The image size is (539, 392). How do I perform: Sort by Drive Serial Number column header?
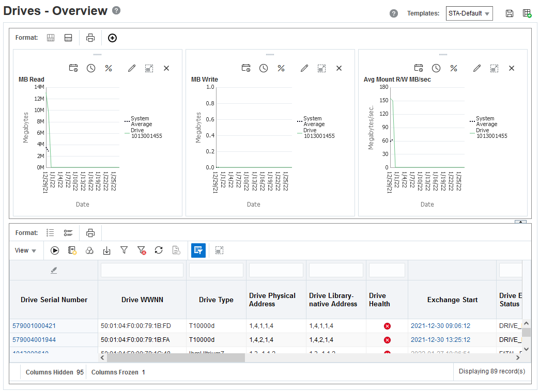[x=54, y=300]
